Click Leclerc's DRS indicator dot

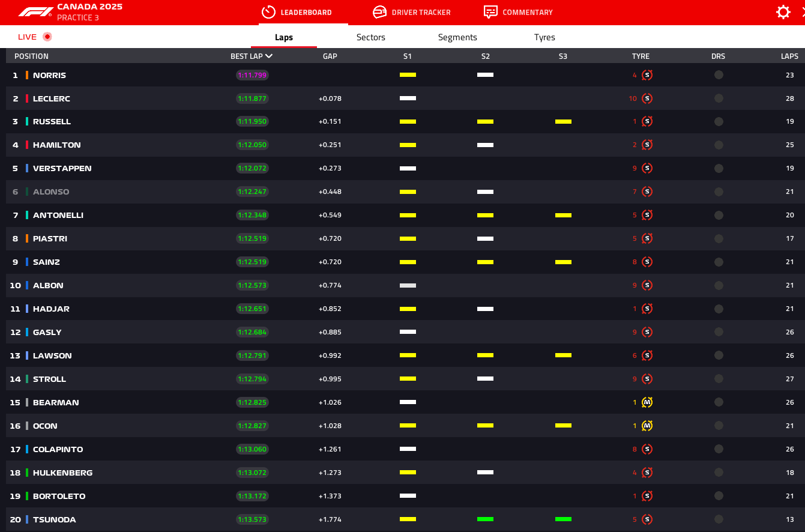pyautogui.click(x=719, y=98)
